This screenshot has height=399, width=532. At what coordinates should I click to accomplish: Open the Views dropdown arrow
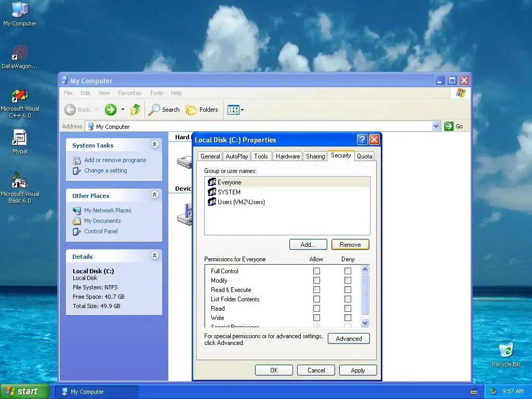(x=242, y=110)
